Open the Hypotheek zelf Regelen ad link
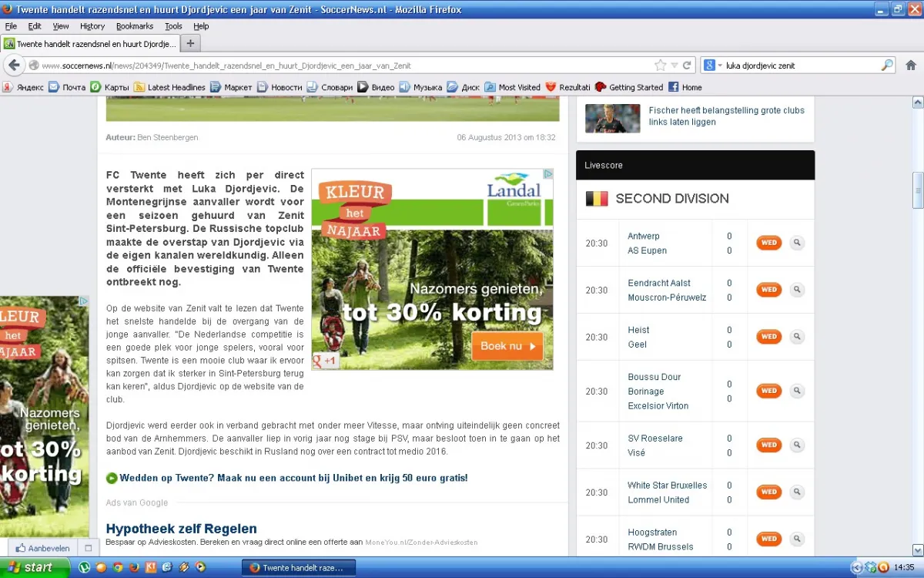 pos(182,529)
